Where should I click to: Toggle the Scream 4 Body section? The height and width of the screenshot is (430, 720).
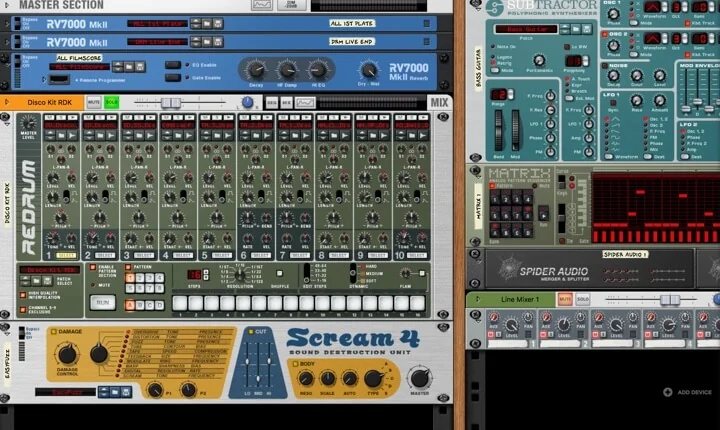(295, 364)
